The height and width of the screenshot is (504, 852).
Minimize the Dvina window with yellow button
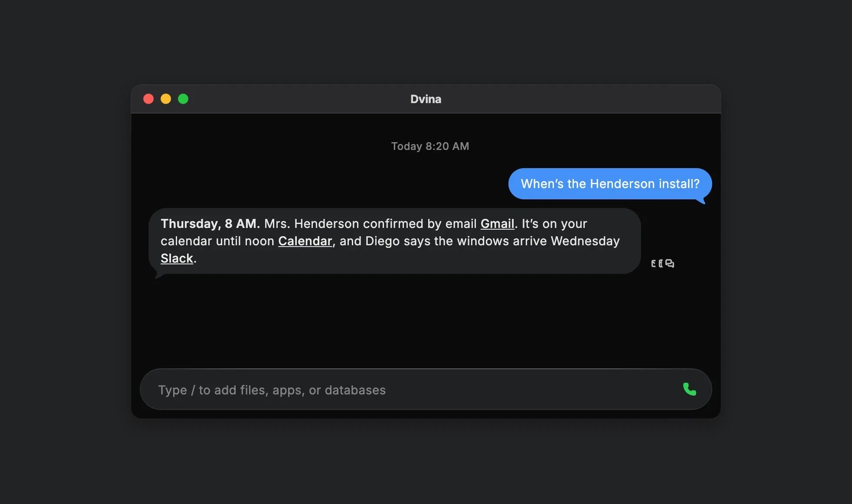pos(166,99)
